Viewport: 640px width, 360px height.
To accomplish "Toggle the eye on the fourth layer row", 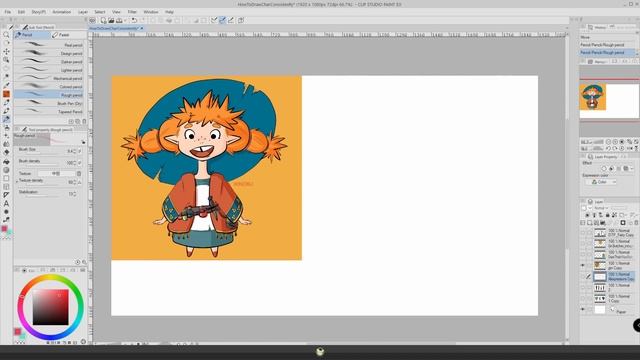I will pyautogui.click(x=583, y=265).
